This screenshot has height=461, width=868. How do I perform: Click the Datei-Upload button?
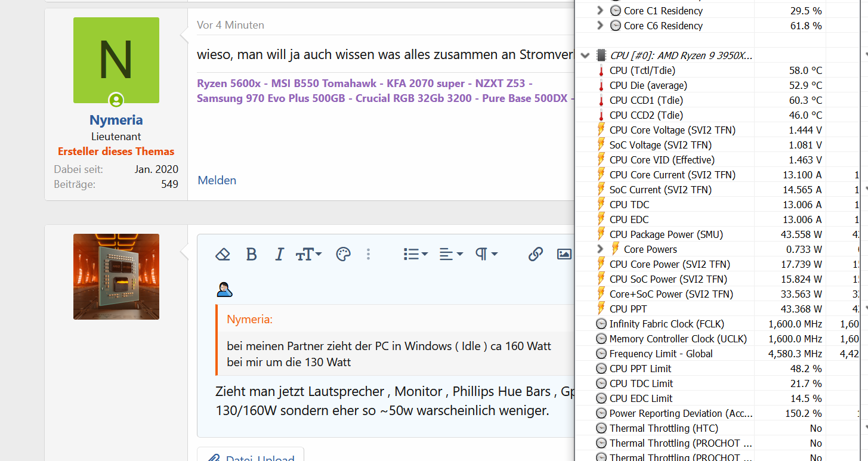click(251, 454)
